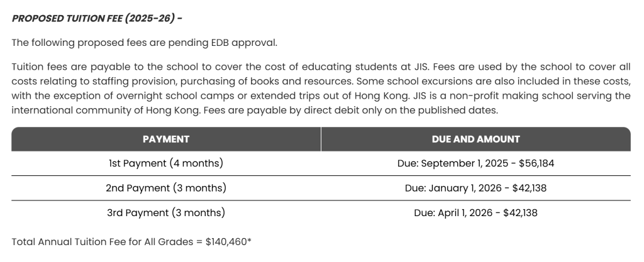
Task: Click the pending EDB approval sentence
Action: pyautogui.click(x=144, y=43)
